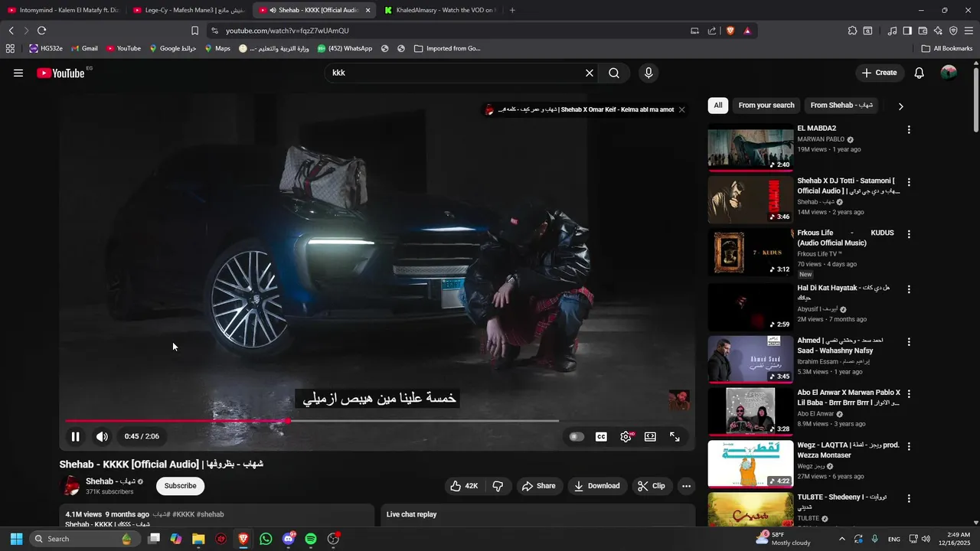This screenshot has height=551, width=980.
Task: Open more actions ellipsis beside Clip
Action: coord(686,486)
